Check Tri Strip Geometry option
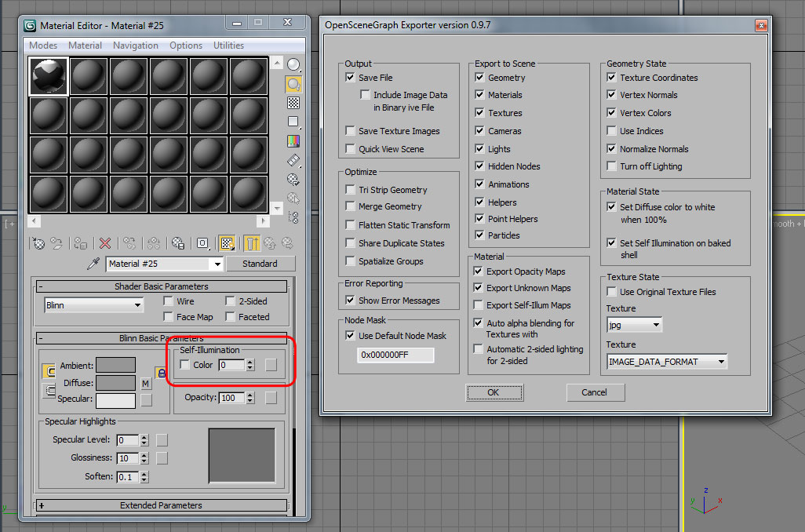Image resolution: width=805 pixels, height=532 pixels. point(350,190)
